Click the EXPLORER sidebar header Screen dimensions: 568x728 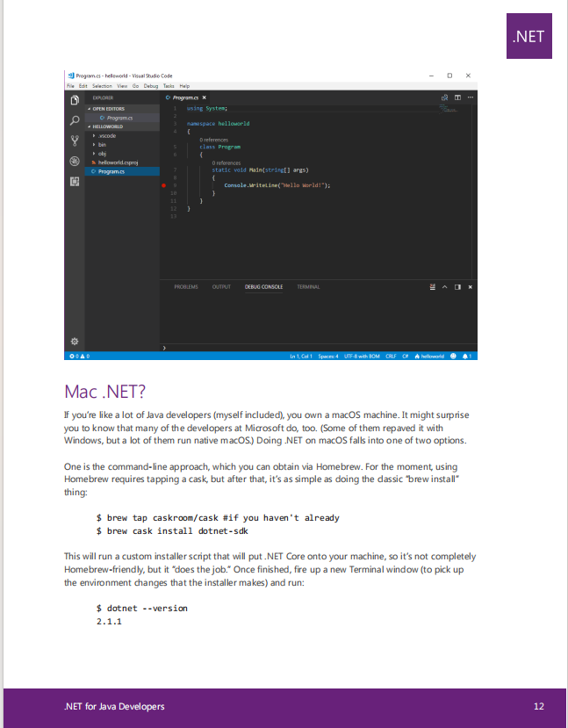[103, 98]
